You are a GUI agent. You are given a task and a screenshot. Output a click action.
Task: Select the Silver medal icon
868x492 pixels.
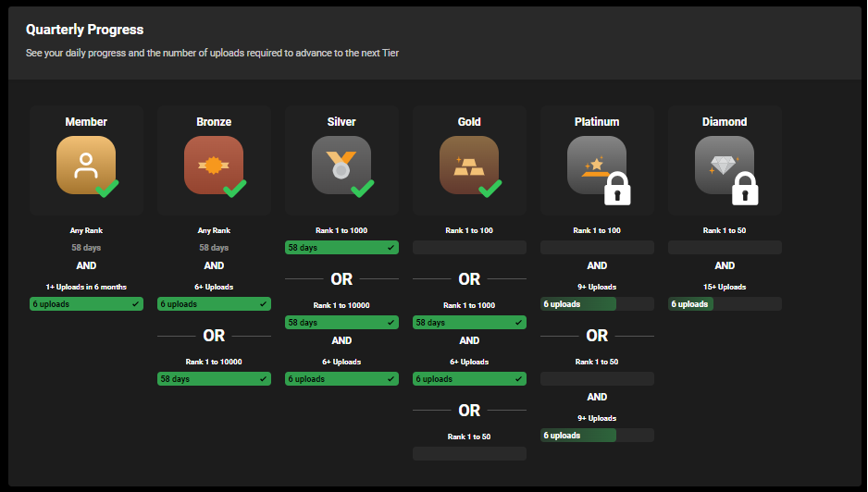tap(341, 165)
